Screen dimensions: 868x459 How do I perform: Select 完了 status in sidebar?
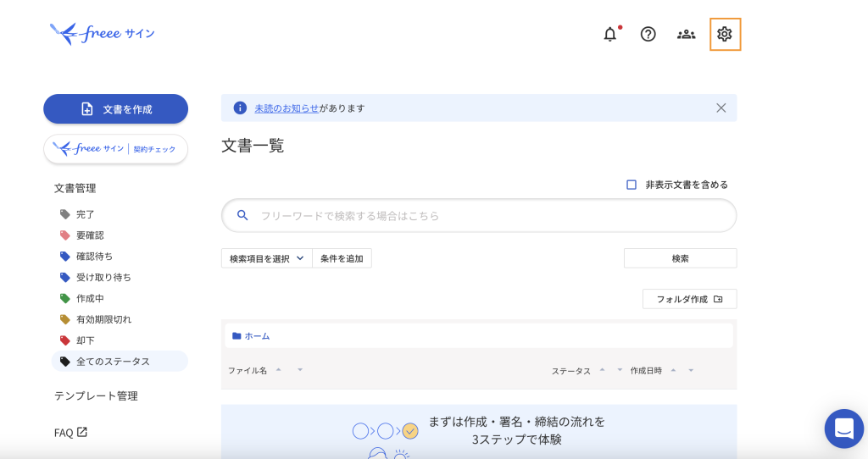(86, 214)
